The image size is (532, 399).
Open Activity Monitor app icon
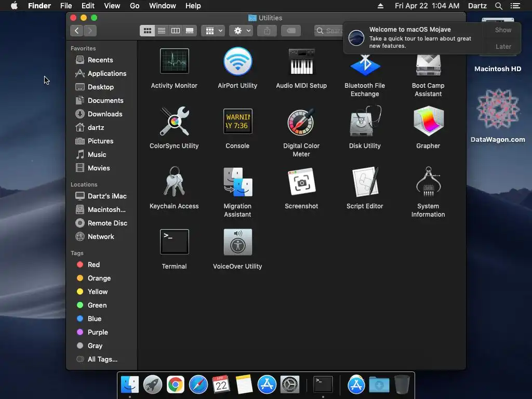tap(174, 61)
